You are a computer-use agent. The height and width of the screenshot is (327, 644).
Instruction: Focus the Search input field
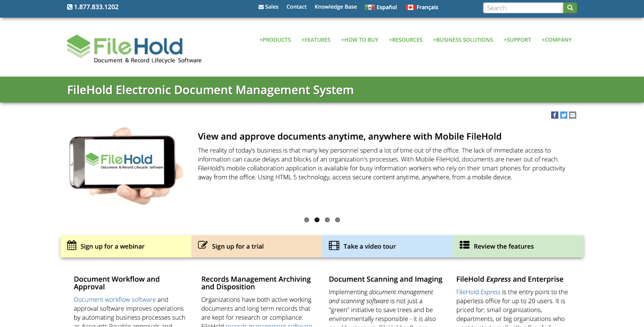coord(523,8)
